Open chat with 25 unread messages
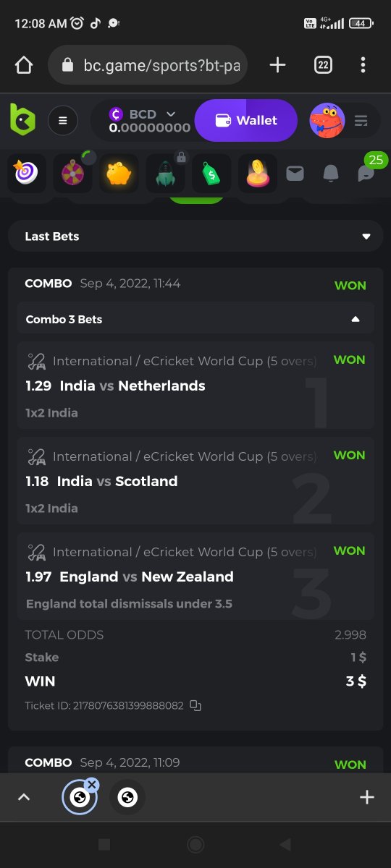Screen dimensions: 391x868 click(x=368, y=171)
